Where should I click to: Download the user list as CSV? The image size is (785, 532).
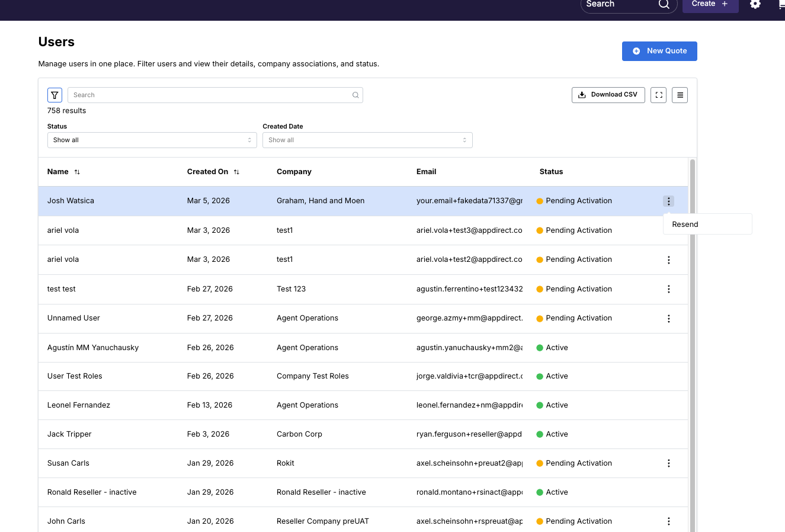point(608,95)
